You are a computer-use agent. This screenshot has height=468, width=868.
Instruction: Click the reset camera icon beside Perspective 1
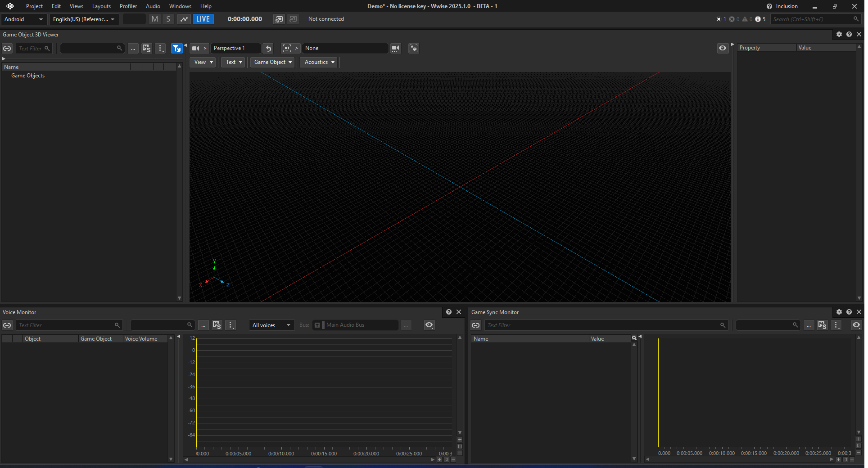click(268, 48)
